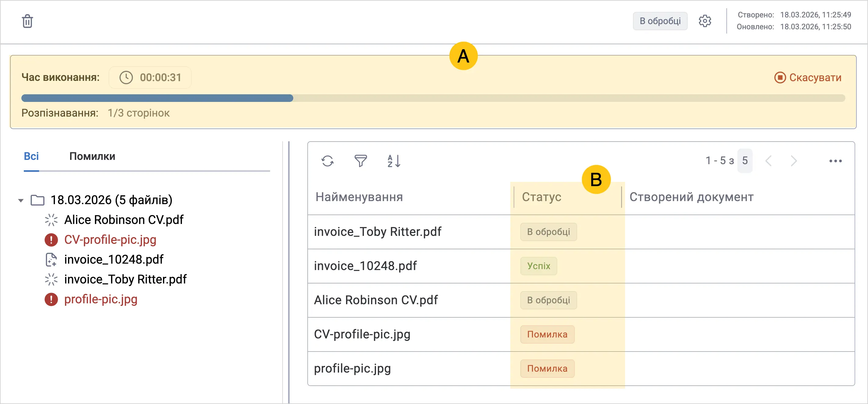The height and width of the screenshot is (404, 868).
Task: Click the folder icon for 18.03.2026
Action: coord(38,200)
